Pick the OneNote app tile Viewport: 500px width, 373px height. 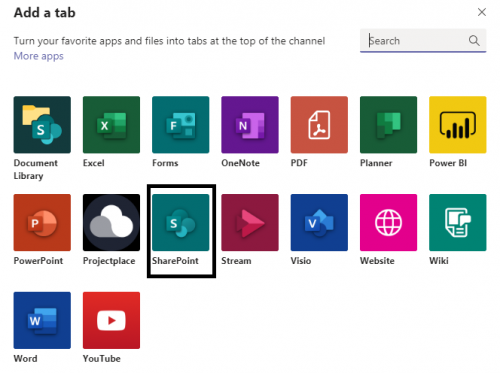[x=250, y=125]
